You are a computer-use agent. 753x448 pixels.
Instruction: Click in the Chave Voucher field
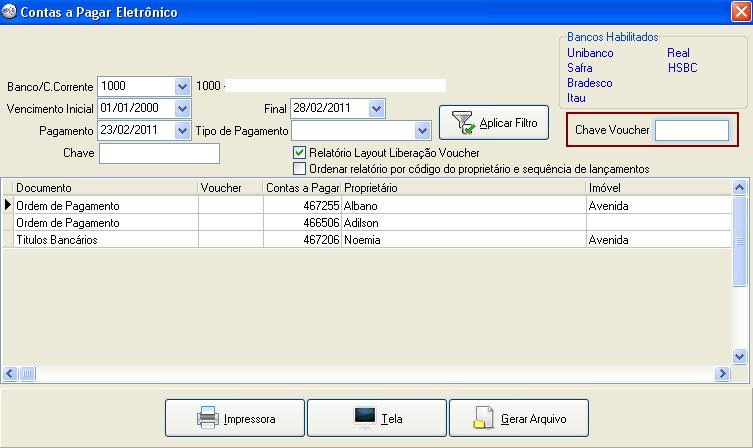pos(691,131)
